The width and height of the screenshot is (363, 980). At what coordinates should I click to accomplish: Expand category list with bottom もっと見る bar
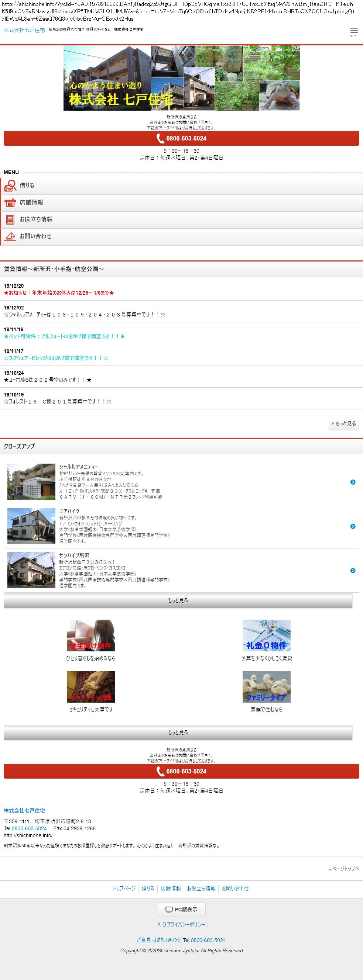point(178,733)
